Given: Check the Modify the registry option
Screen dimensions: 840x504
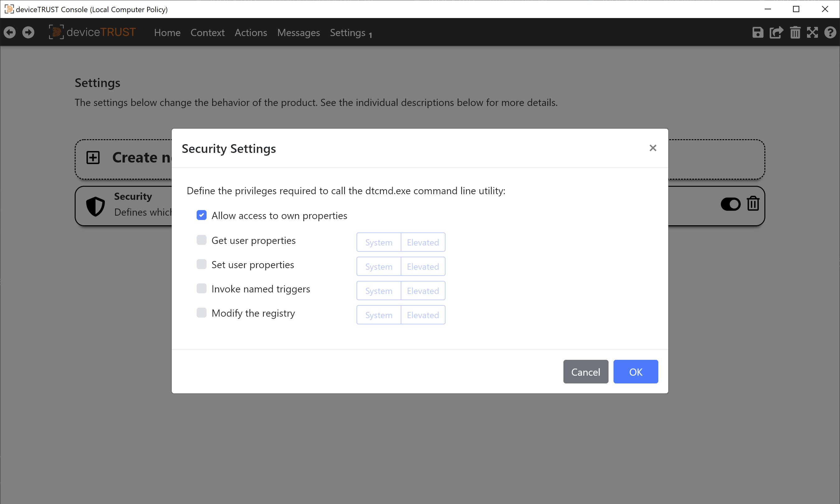Looking at the screenshot, I should tap(202, 313).
